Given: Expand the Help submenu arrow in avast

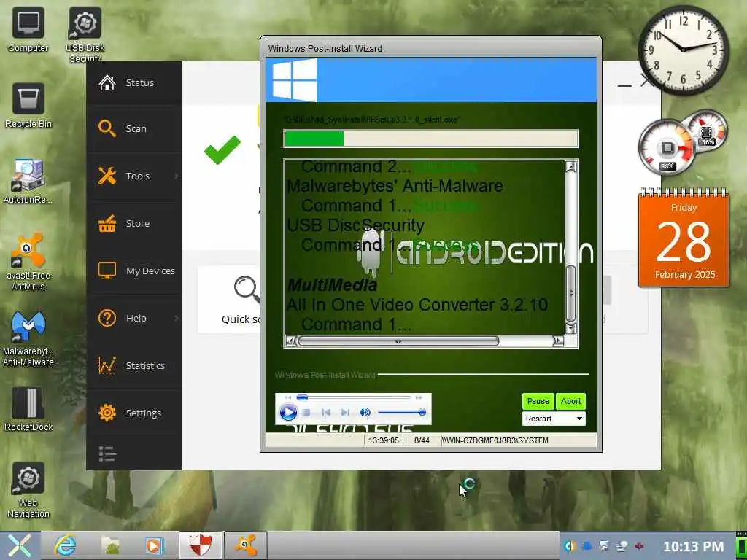Looking at the screenshot, I should coord(177,318).
